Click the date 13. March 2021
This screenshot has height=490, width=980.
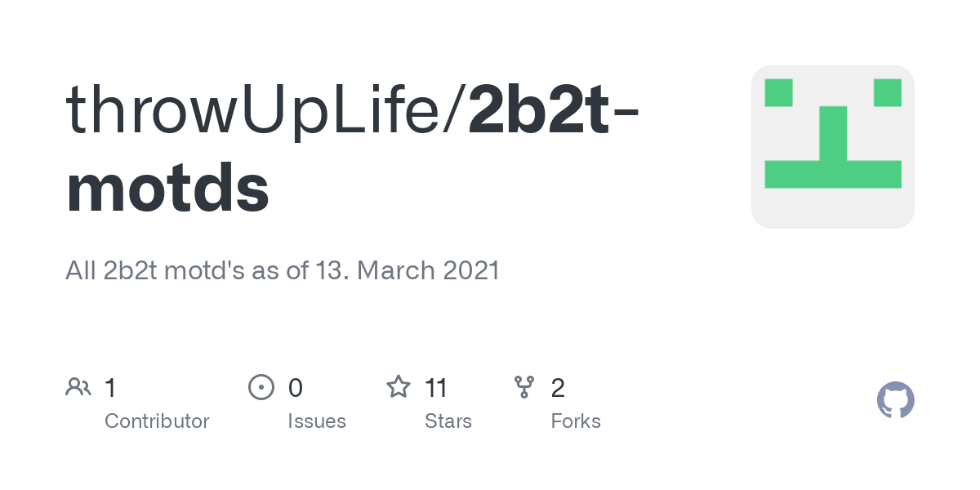coord(407,270)
